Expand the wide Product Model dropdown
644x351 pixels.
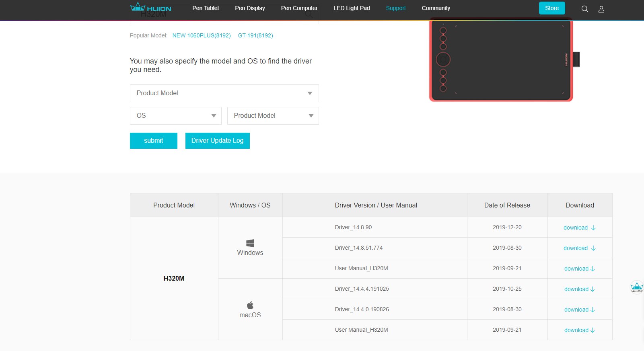click(x=224, y=93)
